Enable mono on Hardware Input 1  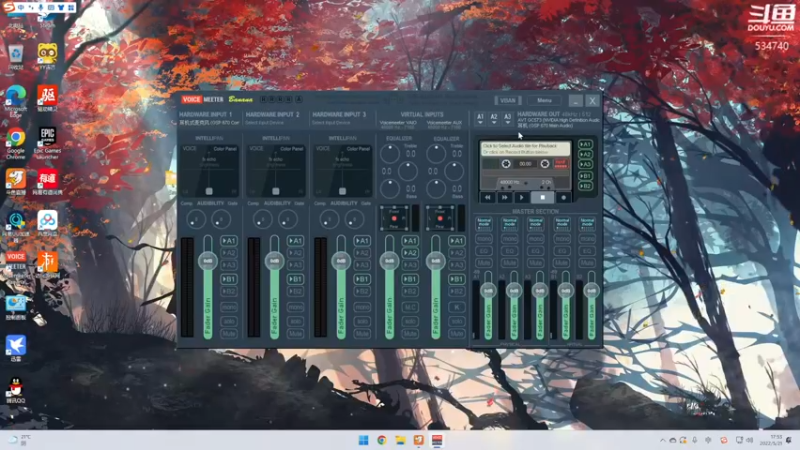coord(229,307)
